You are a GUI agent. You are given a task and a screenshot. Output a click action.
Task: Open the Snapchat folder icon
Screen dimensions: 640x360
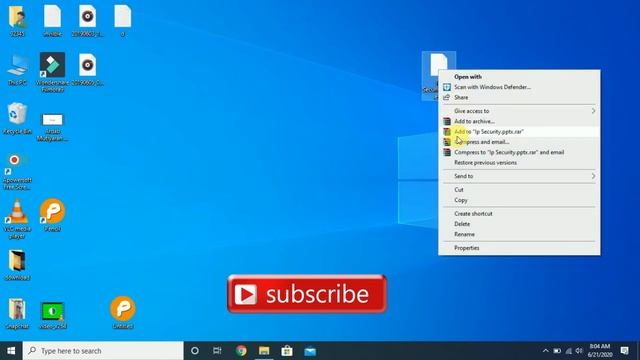click(x=17, y=309)
